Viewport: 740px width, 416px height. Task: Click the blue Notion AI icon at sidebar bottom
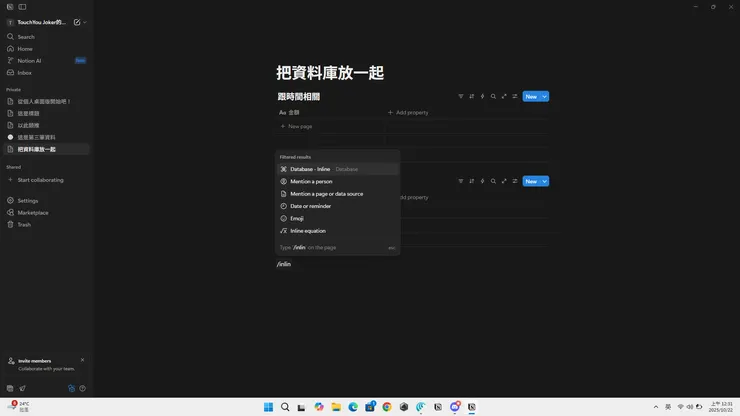(71, 388)
